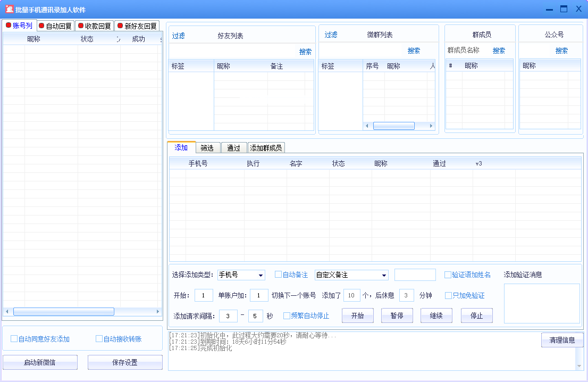Click the red icon on 自动回复 tab
588x382 pixels.
click(41, 26)
